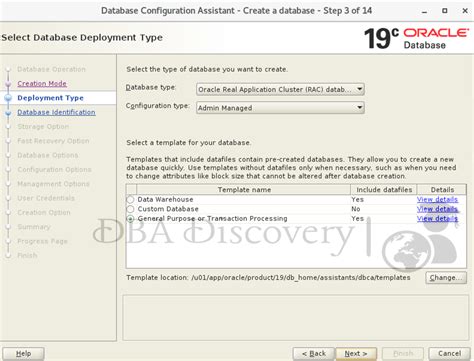Click the Storage Option step

pyautogui.click(x=43, y=127)
